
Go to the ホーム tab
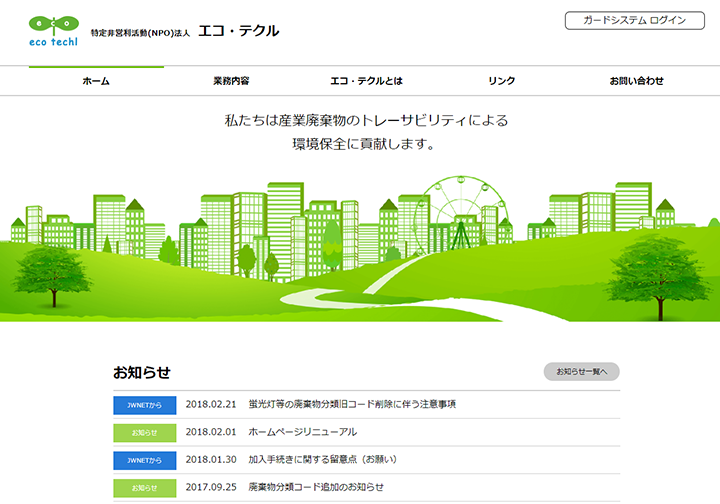coord(96,81)
